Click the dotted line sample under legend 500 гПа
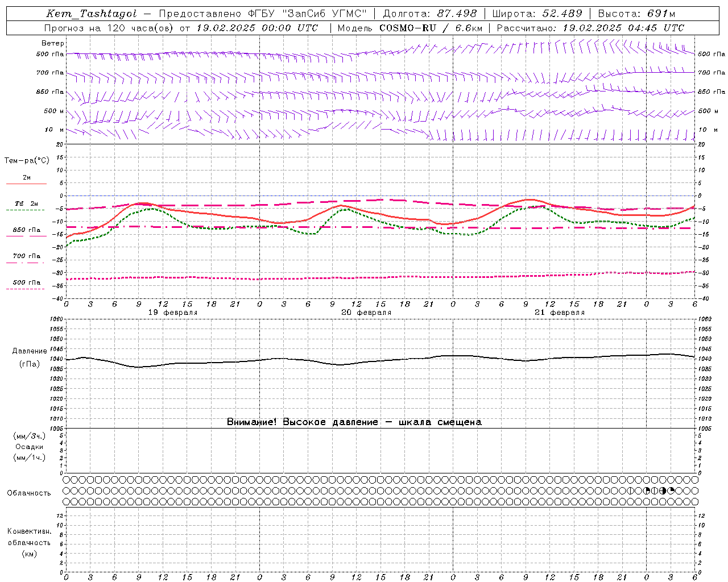 25,289
